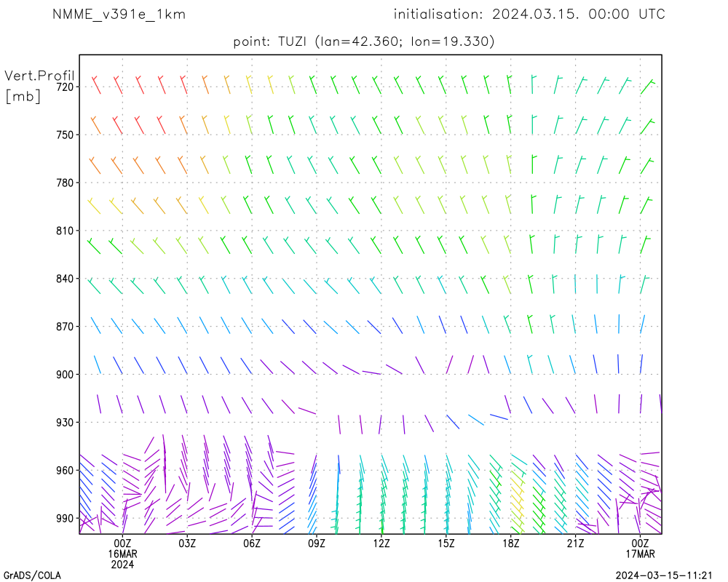Click the 960 pressure level label

click(x=65, y=470)
